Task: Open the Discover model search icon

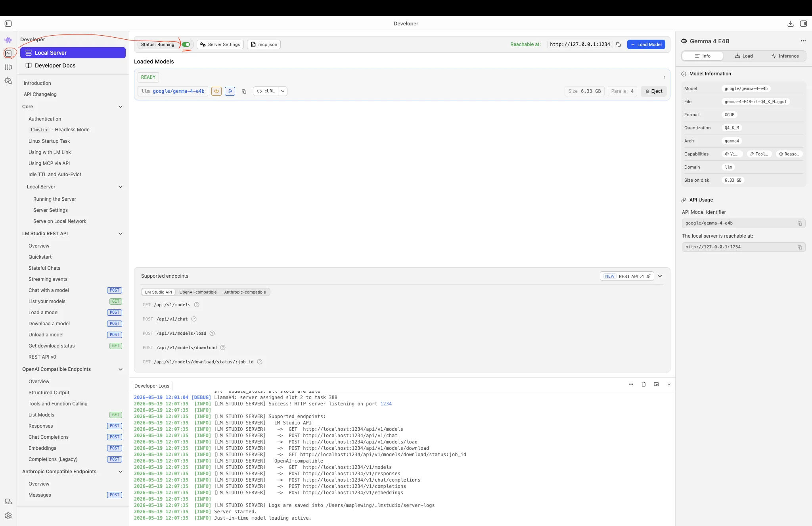Action: pyautogui.click(x=8, y=81)
